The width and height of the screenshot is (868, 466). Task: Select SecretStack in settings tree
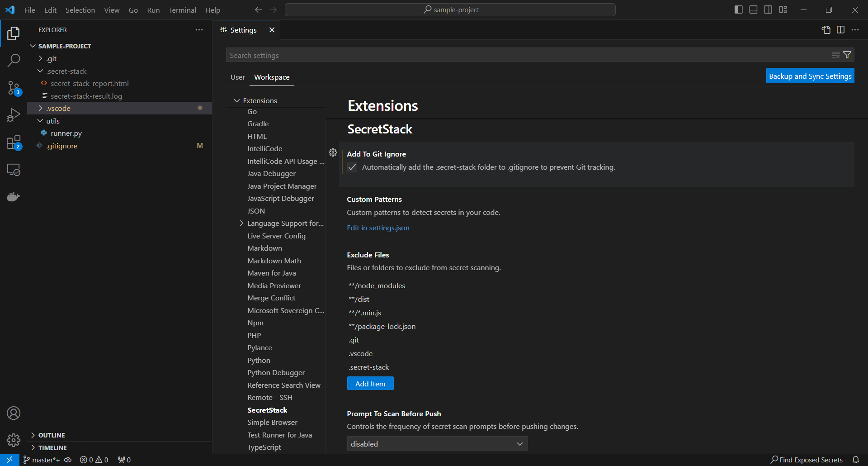pos(267,410)
